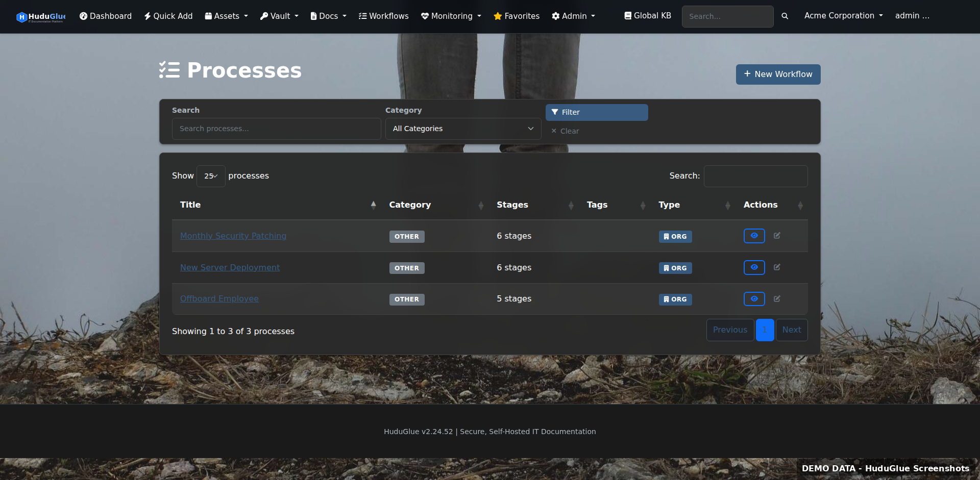This screenshot has width=980, height=480.
Task: Click the New Workflow button
Action: pos(778,74)
